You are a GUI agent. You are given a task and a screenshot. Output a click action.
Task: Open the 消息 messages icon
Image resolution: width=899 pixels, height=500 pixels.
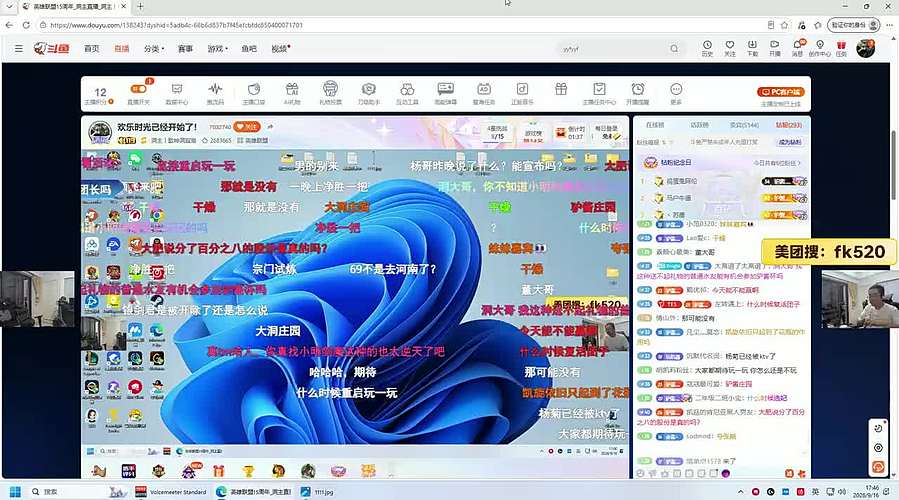click(x=798, y=48)
